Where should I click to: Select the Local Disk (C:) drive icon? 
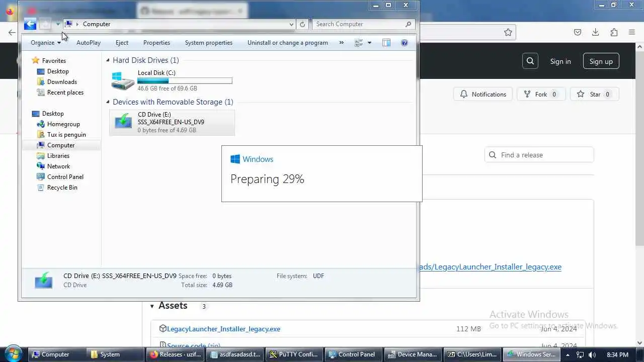(x=123, y=80)
